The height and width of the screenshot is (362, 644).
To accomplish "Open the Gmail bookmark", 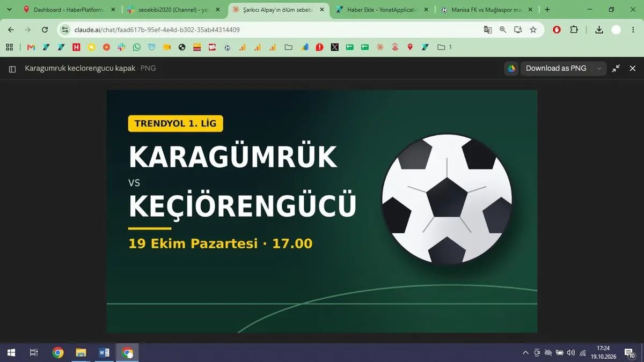I will tap(31, 47).
